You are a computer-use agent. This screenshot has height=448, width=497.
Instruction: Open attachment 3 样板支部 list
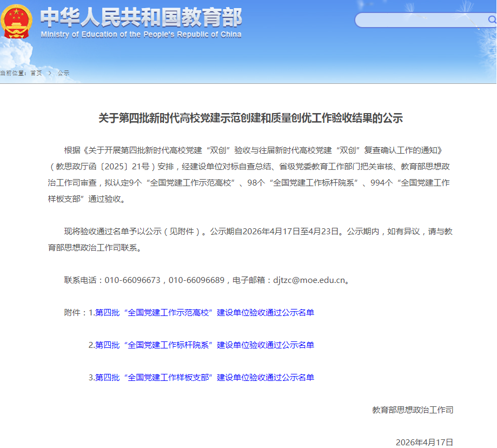point(204,378)
